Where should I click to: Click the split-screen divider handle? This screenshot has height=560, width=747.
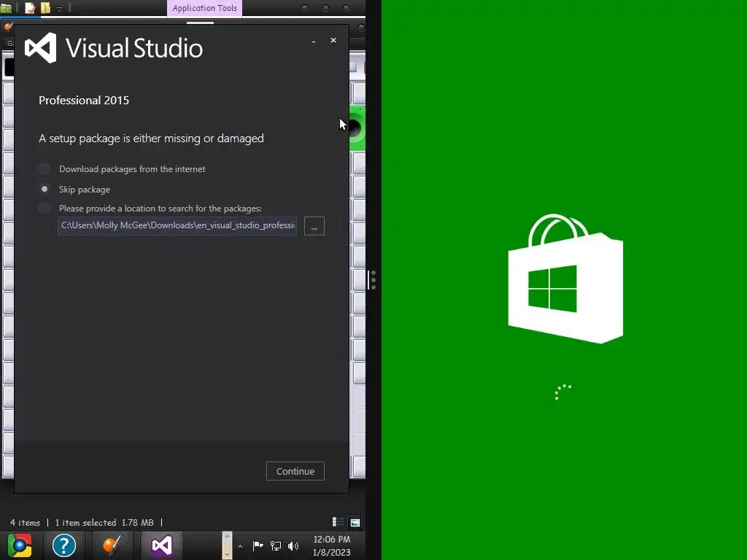click(373, 280)
